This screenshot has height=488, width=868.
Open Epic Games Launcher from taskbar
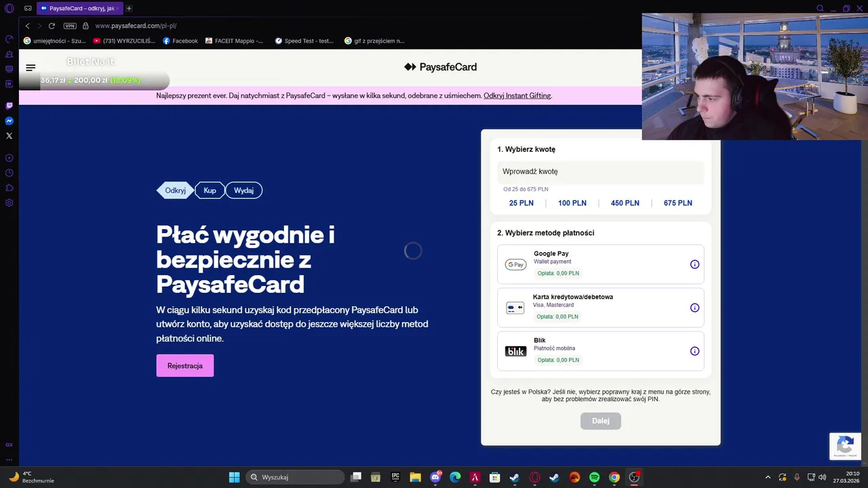click(x=395, y=477)
